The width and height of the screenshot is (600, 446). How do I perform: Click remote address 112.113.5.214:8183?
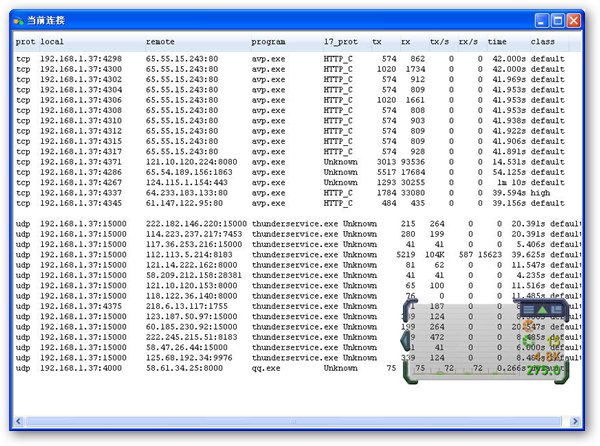point(189,255)
